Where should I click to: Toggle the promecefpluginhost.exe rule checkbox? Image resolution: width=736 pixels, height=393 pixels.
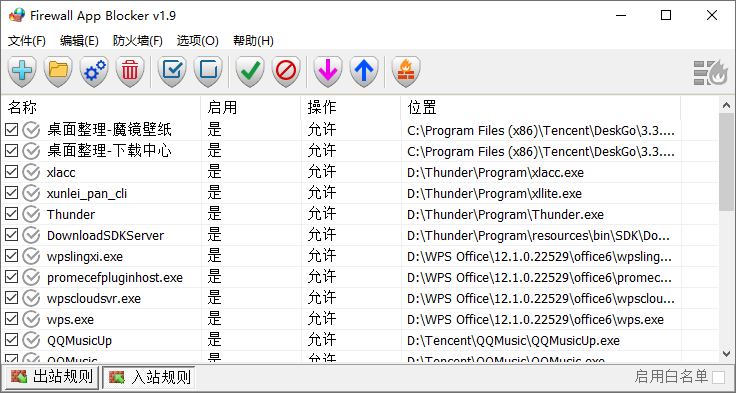(11, 277)
